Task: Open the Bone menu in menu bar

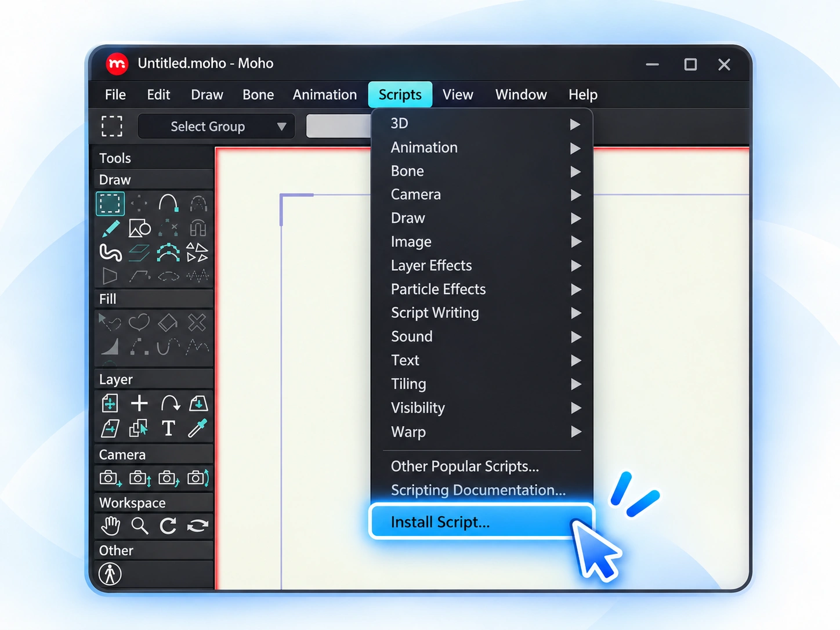Action: click(258, 95)
